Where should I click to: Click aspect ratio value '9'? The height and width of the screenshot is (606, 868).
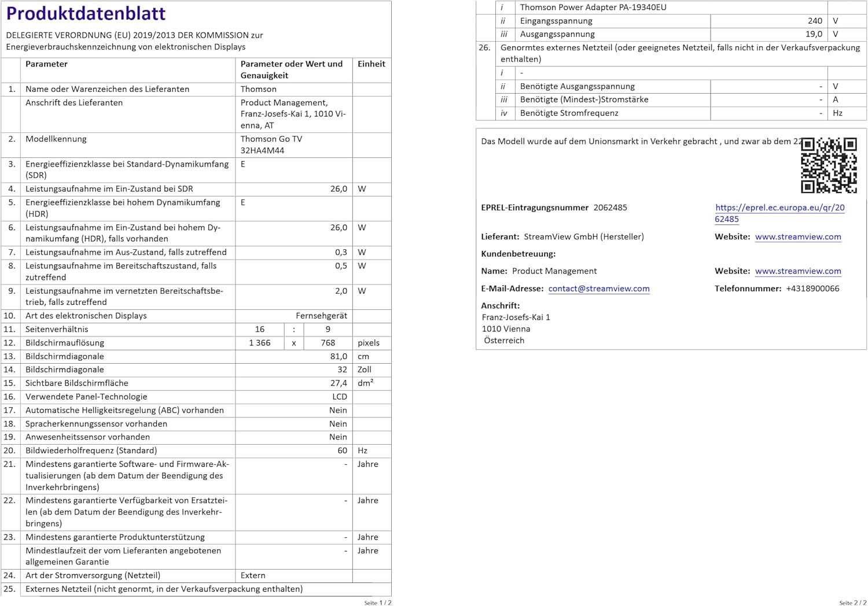coord(328,329)
